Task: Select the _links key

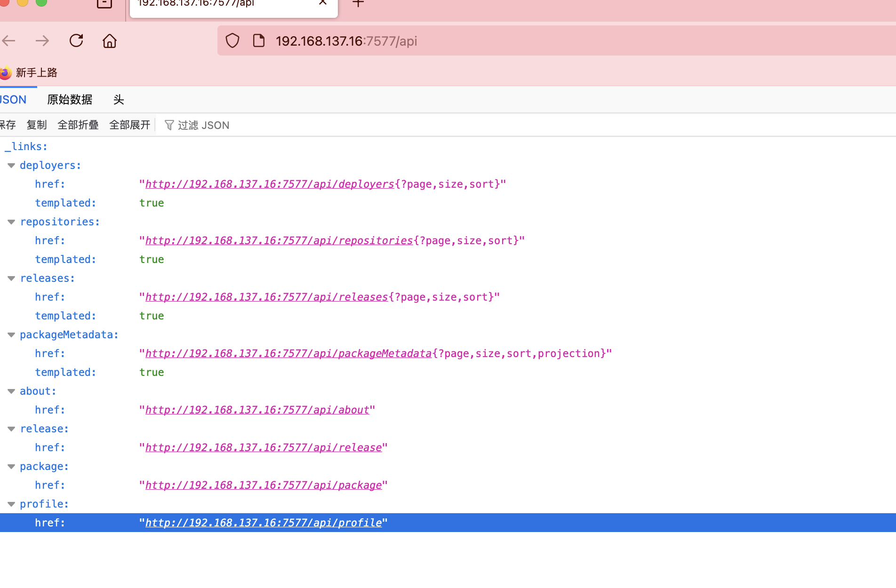Action: click(26, 147)
